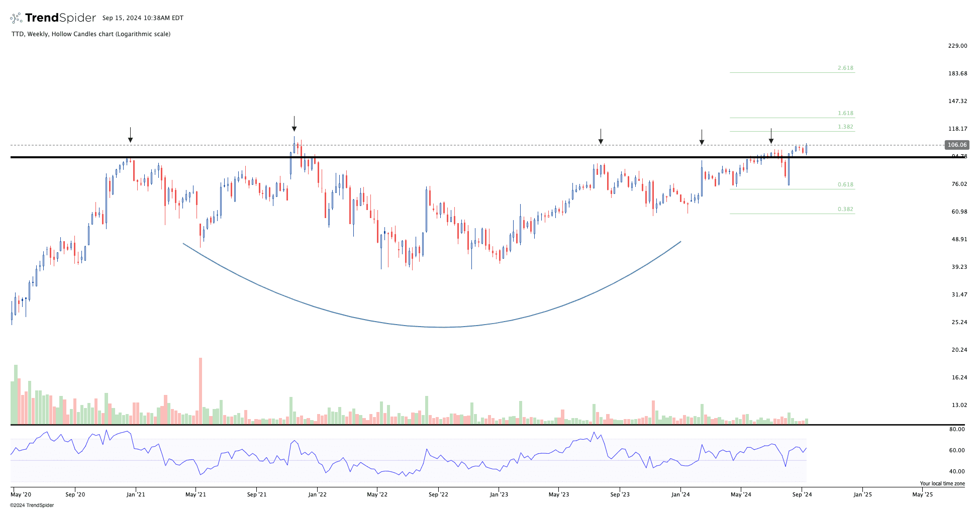Click the rightmost arrow marker near July 2024
The image size is (980, 510).
click(771, 136)
